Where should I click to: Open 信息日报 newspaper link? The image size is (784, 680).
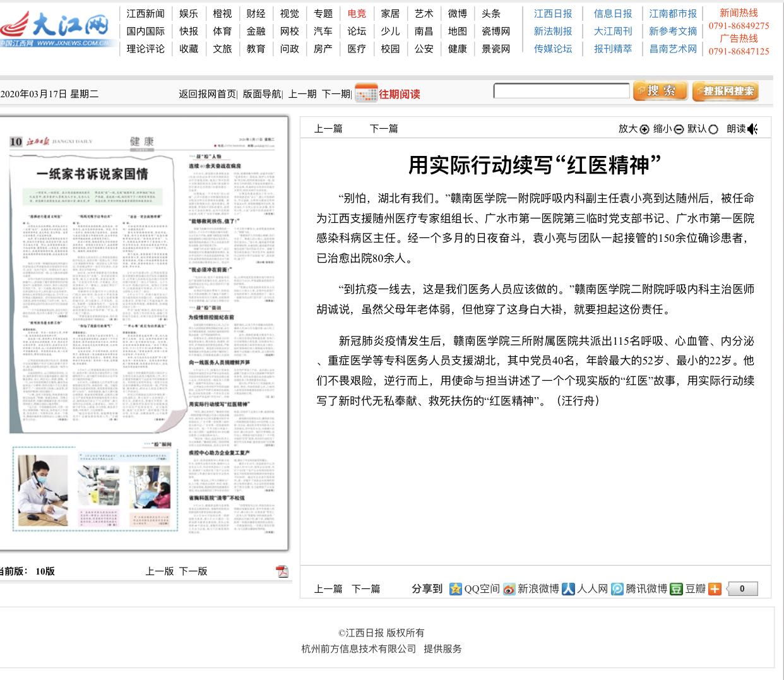[613, 13]
